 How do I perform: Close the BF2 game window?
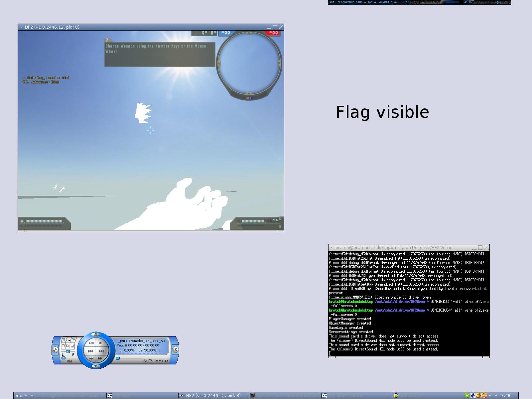(281, 27)
